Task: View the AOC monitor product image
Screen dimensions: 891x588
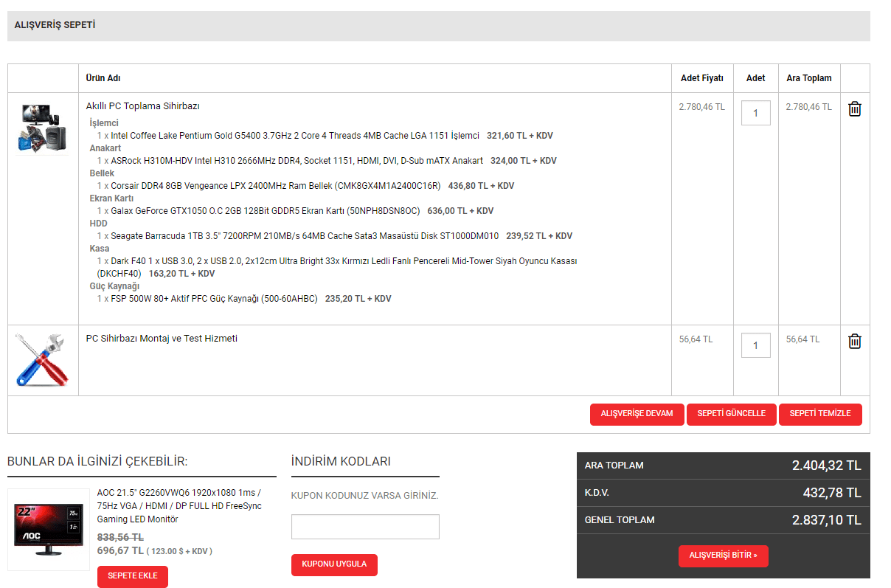Action: [x=49, y=530]
